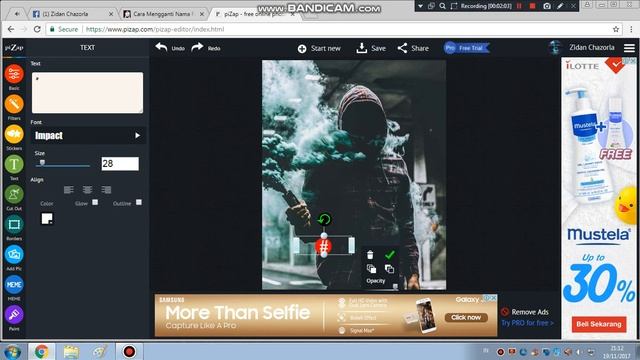The height and width of the screenshot is (360, 640).
Task: Go back in browser history
Action: pyautogui.click(x=11, y=29)
